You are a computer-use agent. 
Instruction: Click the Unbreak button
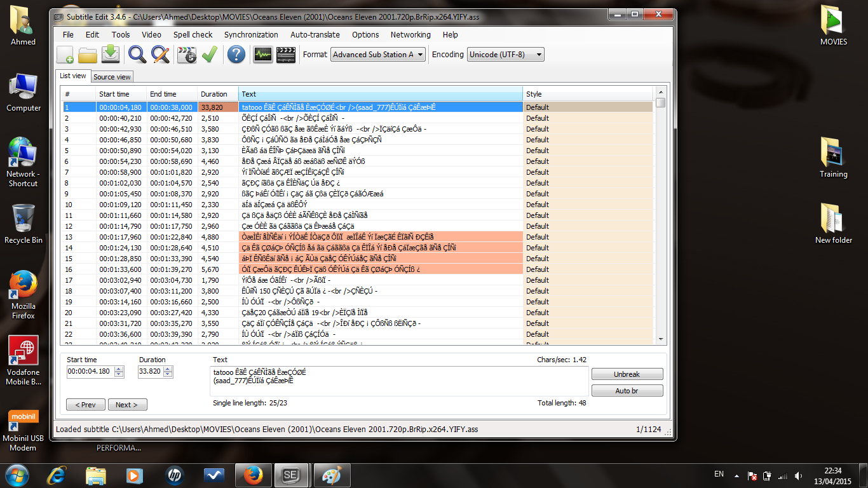(x=627, y=374)
